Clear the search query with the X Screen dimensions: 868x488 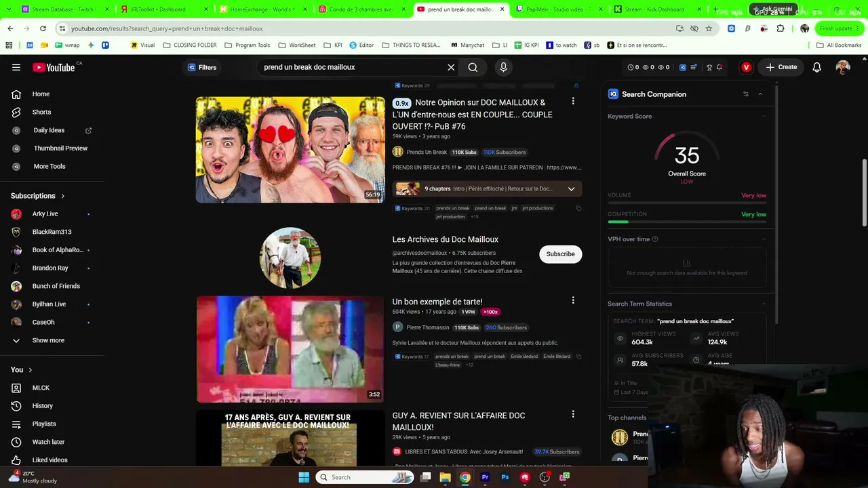point(451,67)
